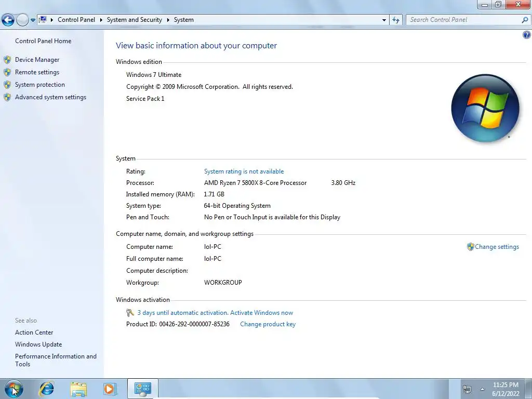Select the System breadcrumb
This screenshot has height=399, width=532.
tap(183, 20)
